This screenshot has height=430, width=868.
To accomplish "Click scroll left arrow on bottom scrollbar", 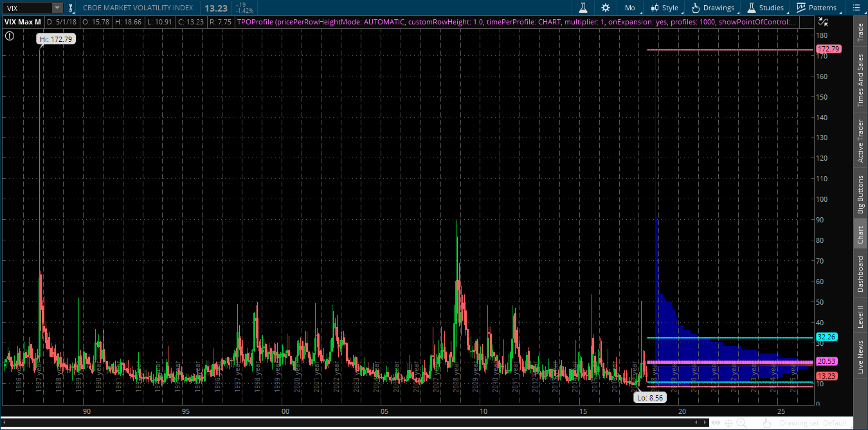I will pyautogui.click(x=5, y=422).
